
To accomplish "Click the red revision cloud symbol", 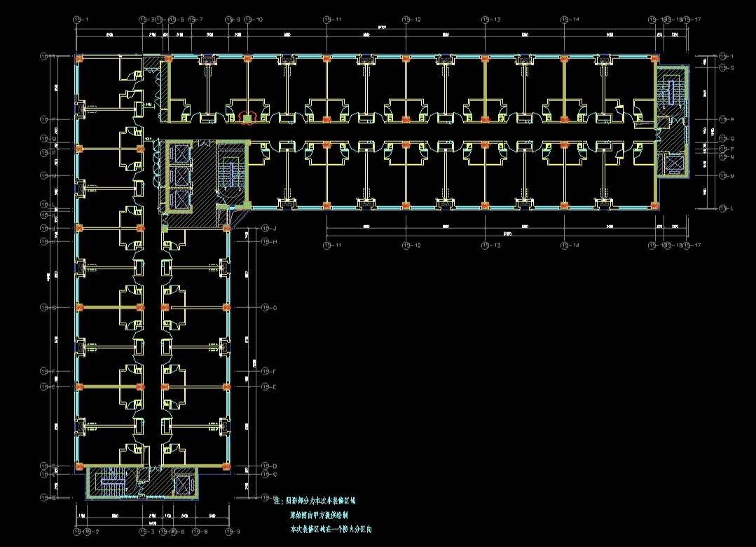I will coord(247,114).
